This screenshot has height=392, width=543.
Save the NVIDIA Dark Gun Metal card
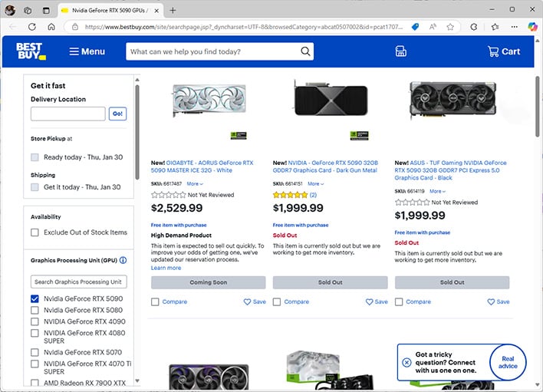(377, 301)
